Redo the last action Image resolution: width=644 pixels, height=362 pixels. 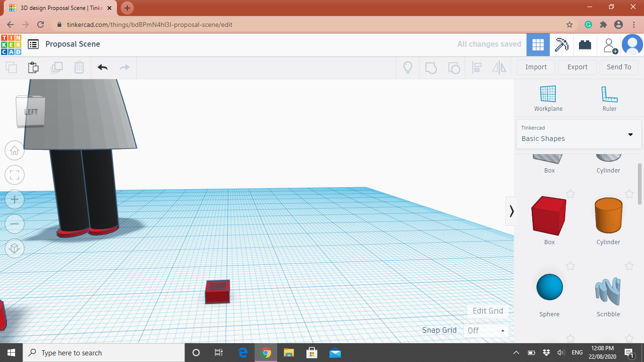(x=124, y=67)
